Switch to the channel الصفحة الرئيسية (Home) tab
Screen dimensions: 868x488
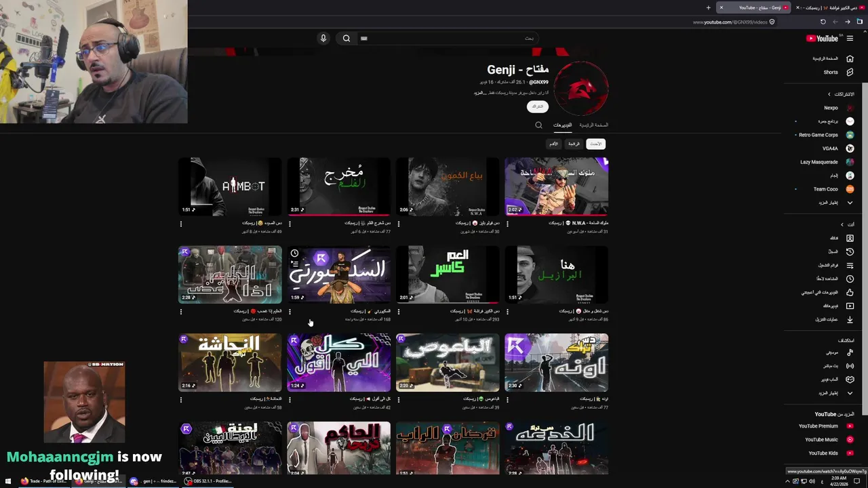point(593,125)
